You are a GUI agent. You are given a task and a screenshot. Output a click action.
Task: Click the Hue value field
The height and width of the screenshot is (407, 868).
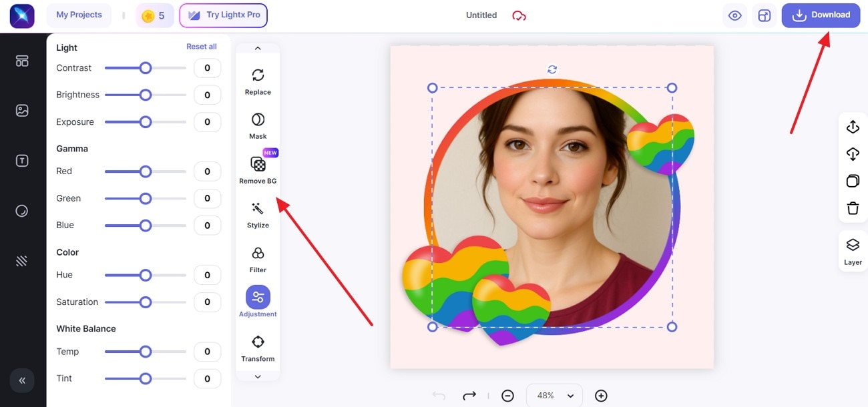pos(207,275)
